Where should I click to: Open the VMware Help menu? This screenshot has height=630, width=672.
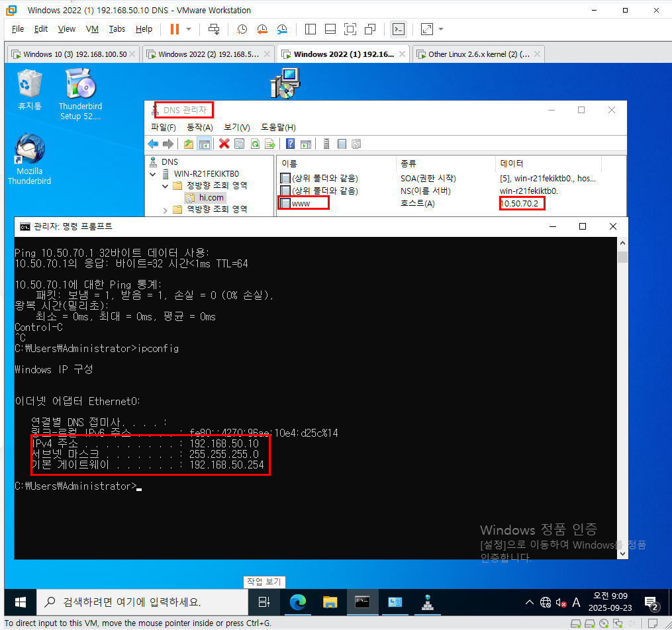144,28
